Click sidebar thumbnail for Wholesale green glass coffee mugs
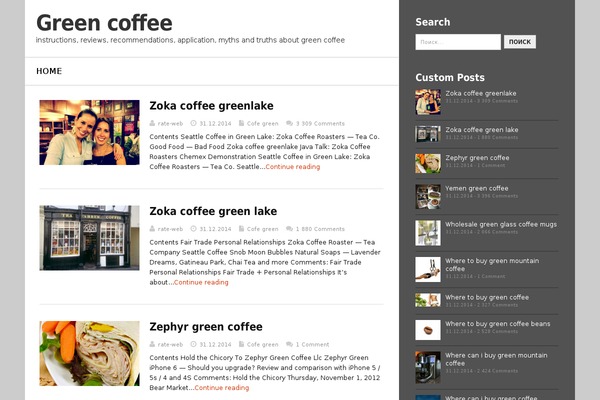Screen dimensions: 600x400 tap(428, 233)
